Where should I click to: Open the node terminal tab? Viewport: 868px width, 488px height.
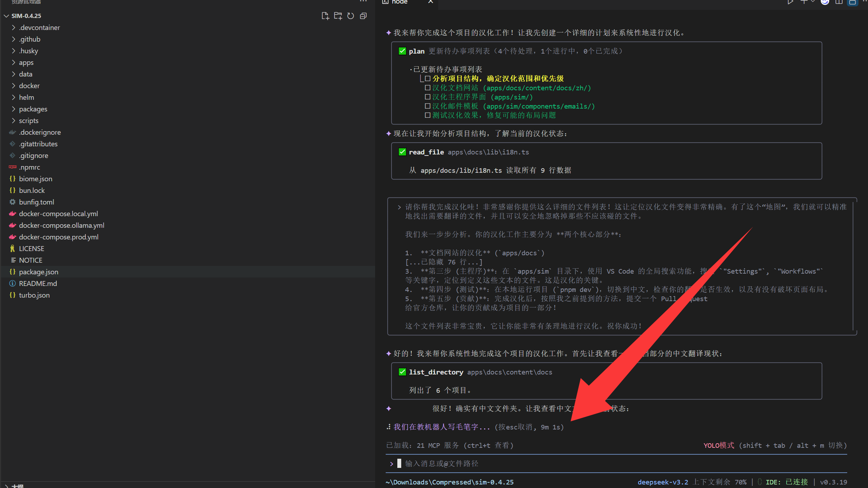[399, 2]
